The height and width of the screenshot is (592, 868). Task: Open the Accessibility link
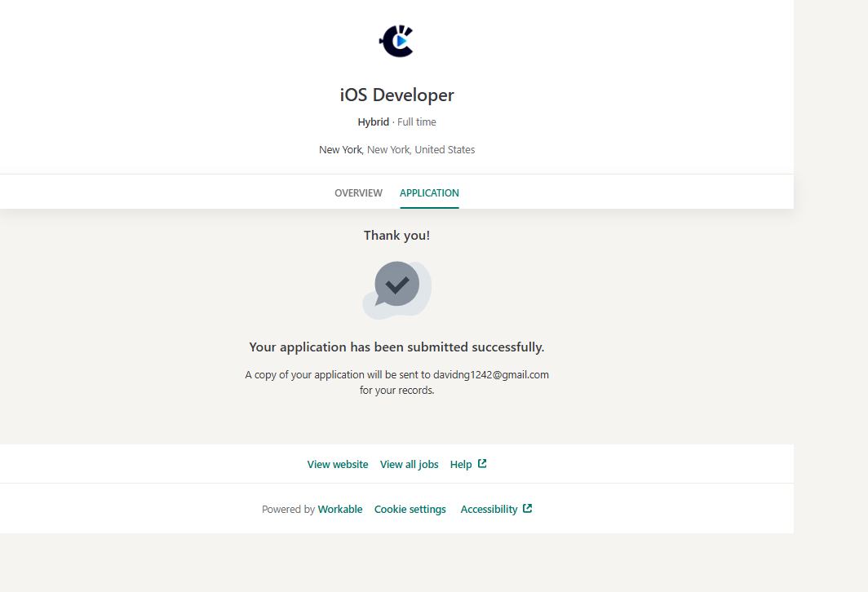click(489, 509)
